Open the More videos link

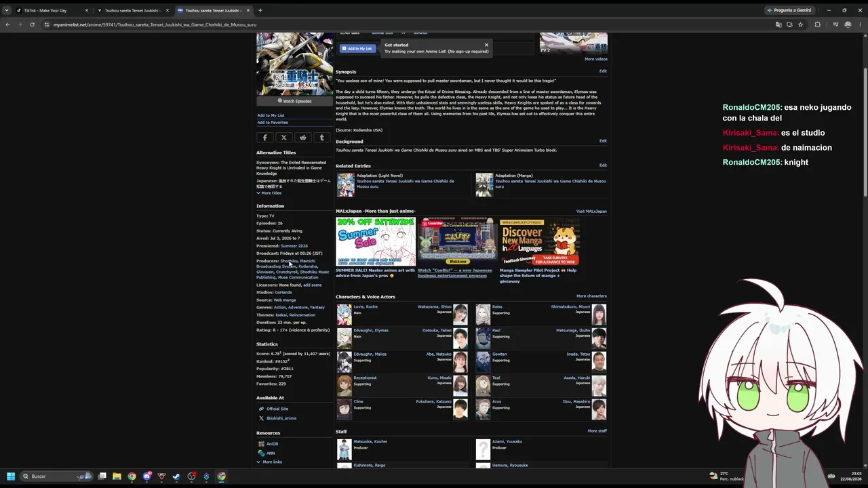596,59
